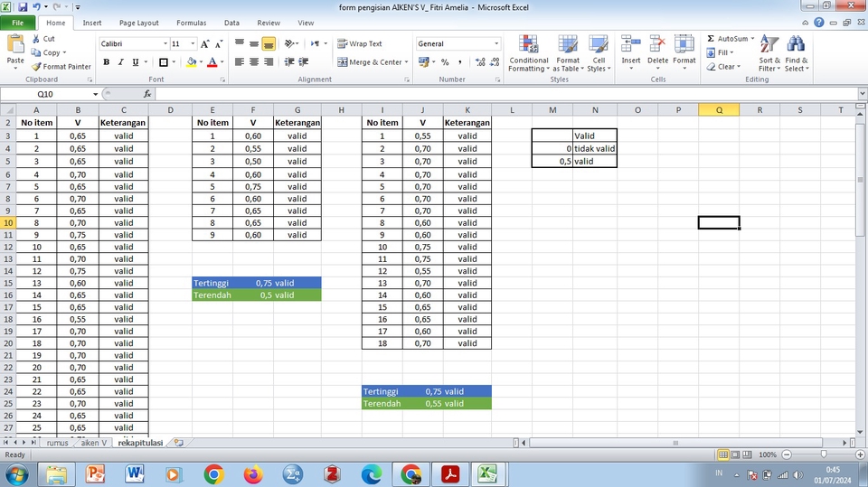Click the Insert Function fx icon

147,94
